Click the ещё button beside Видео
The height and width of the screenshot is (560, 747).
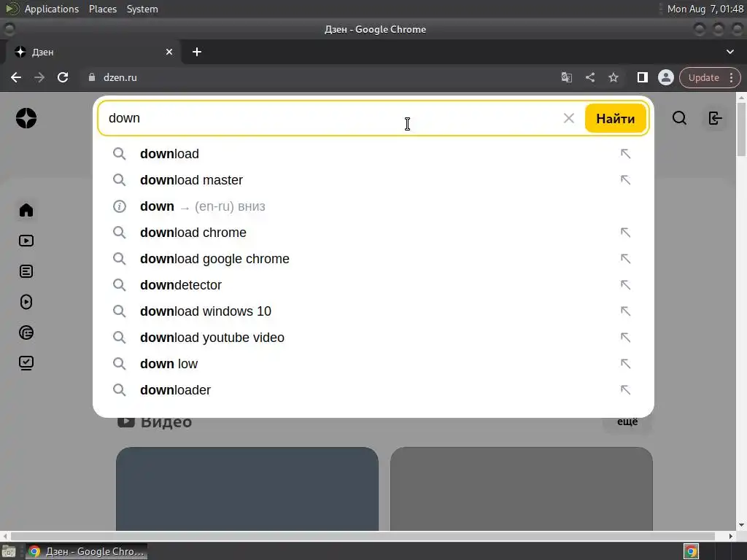(x=627, y=422)
